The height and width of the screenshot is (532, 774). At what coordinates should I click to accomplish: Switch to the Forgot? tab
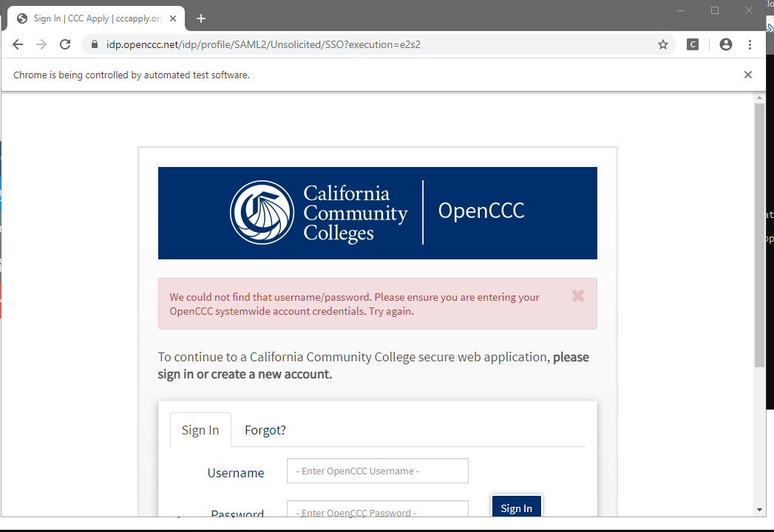[x=265, y=430]
